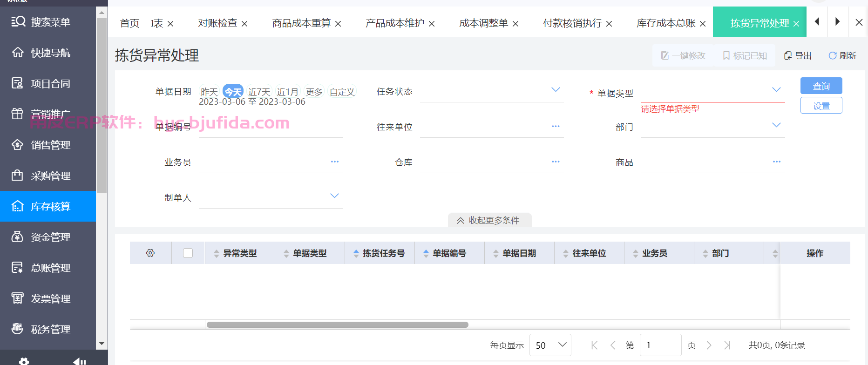Expand the 制单人 dropdown
Viewport: 868px width, 365px height.
[x=334, y=196]
